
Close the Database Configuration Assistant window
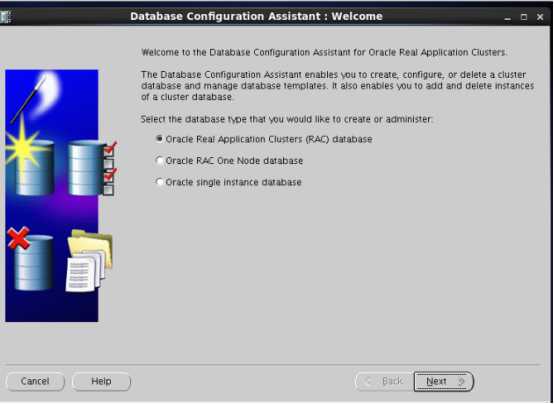pos(540,17)
